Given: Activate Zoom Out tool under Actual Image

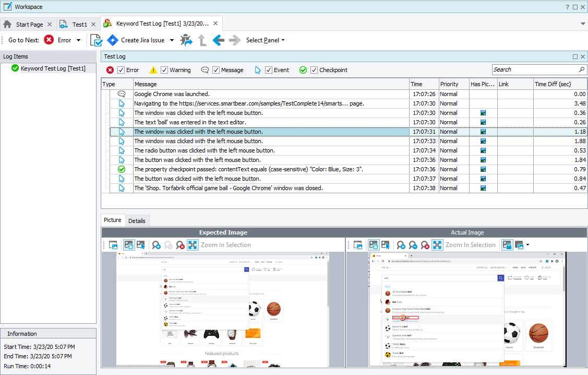Looking at the screenshot, I should [x=414, y=244].
